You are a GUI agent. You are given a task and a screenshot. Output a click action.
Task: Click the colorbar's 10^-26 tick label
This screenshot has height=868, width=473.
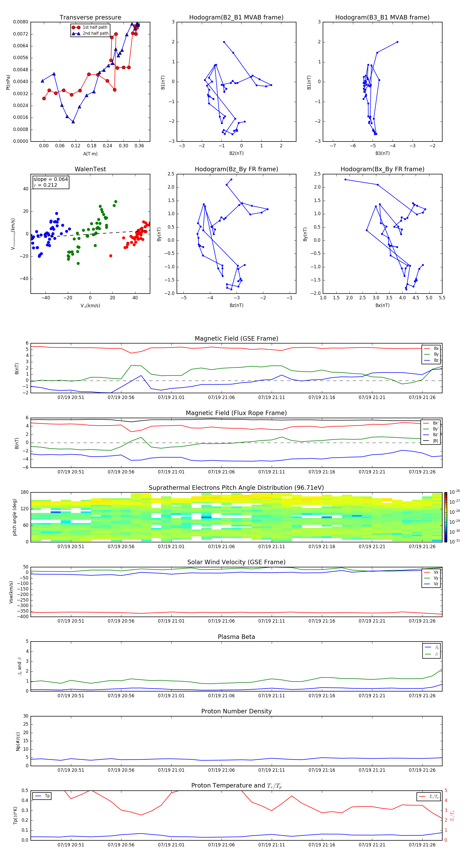pyautogui.click(x=455, y=492)
